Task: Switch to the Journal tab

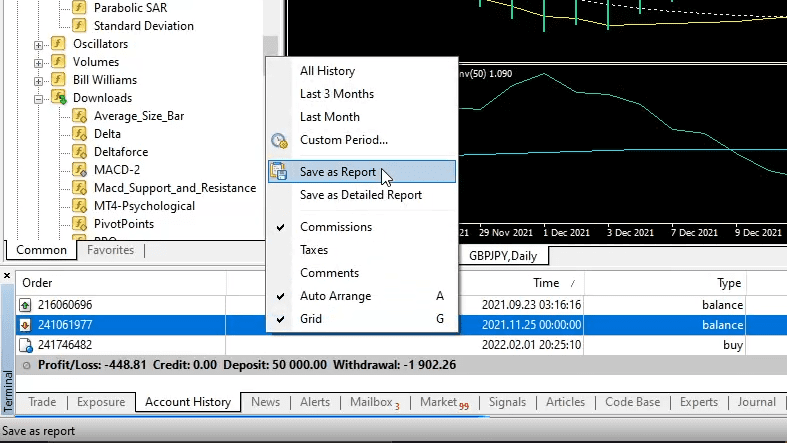Action: [756, 402]
